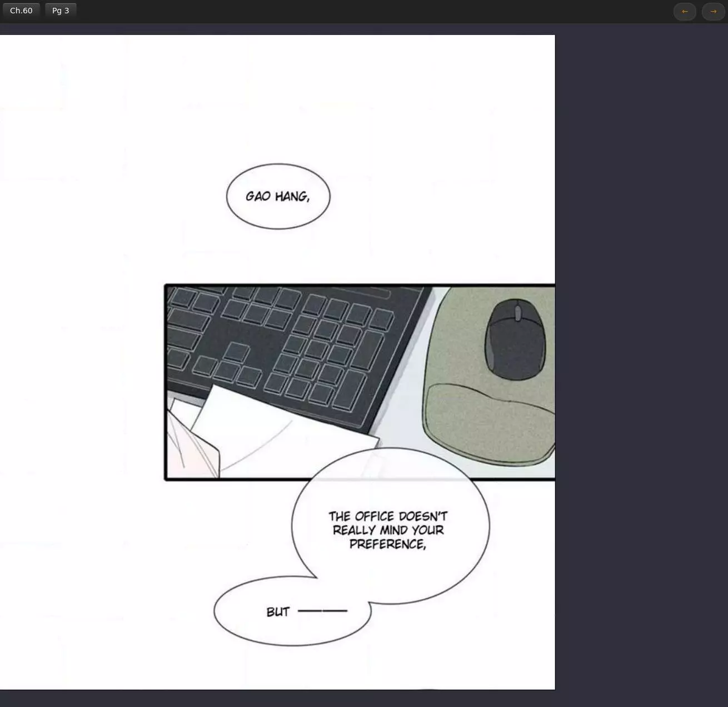Click the 'THE OFFICE DOESN'T REALLY MIND' bubble

[390, 525]
